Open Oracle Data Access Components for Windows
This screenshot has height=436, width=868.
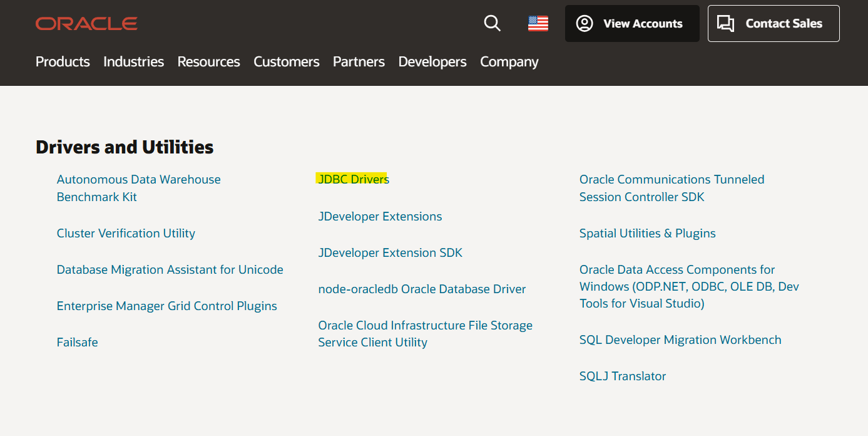point(689,286)
